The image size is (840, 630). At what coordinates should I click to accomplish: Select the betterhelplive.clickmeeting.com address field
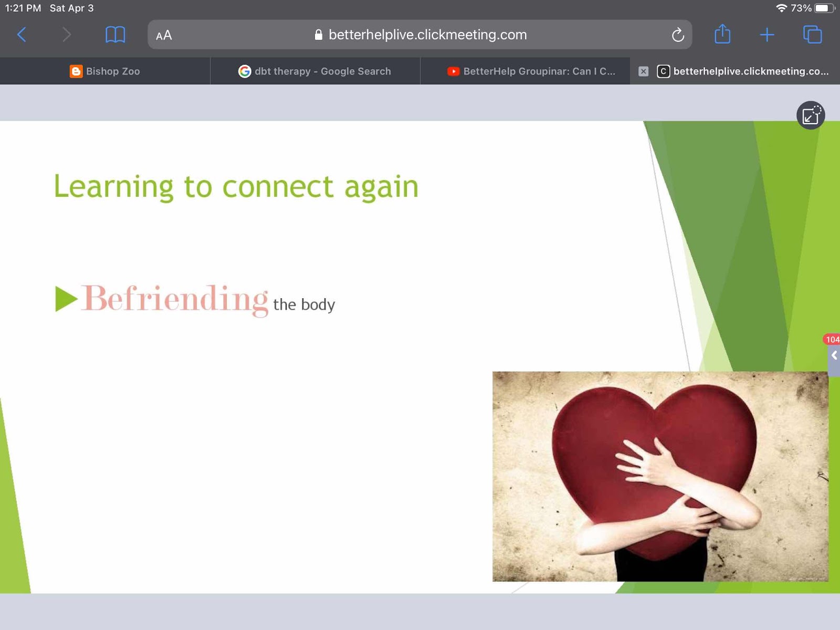coord(419,35)
